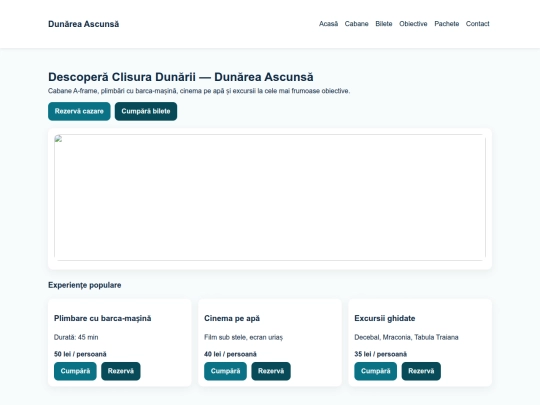Viewport: 540px width, 405px height.
Task: Reserve the Excursii ghidate experience
Action: pyautogui.click(x=421, y=371)
